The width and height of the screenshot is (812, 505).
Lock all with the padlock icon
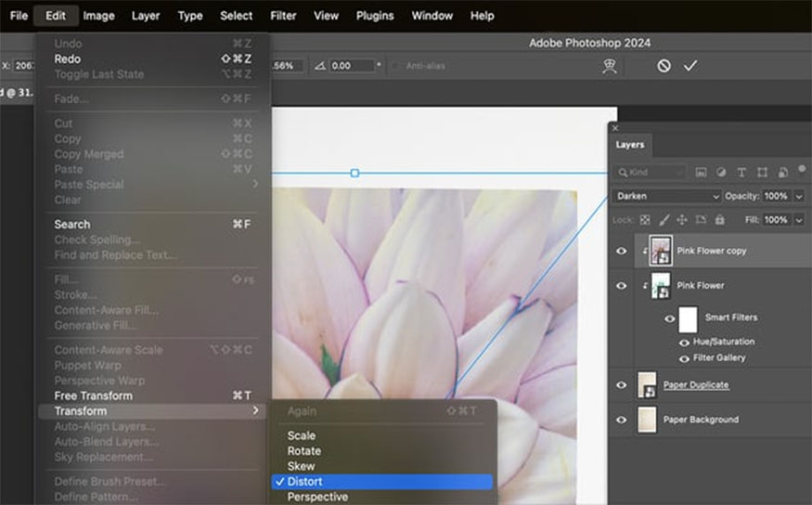(719, 220)
